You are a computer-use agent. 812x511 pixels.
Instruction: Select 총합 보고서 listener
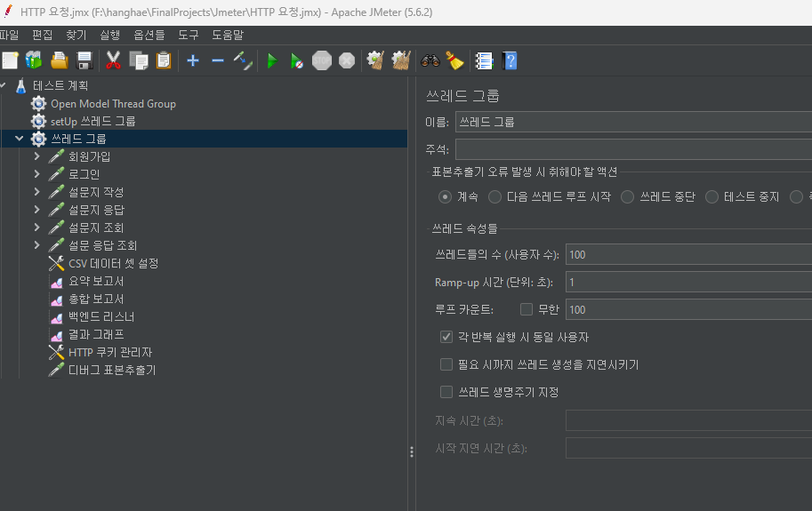pyautogui.click(x=96, y=299)
